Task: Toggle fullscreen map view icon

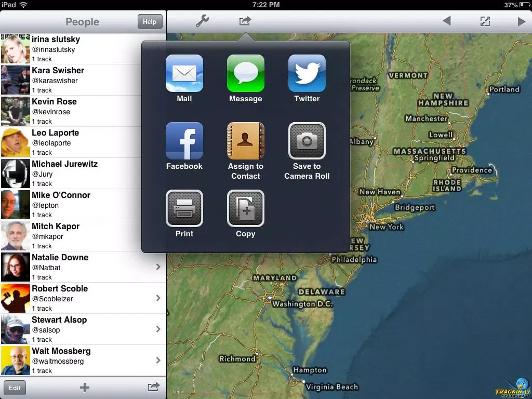Action: (485, 21)
